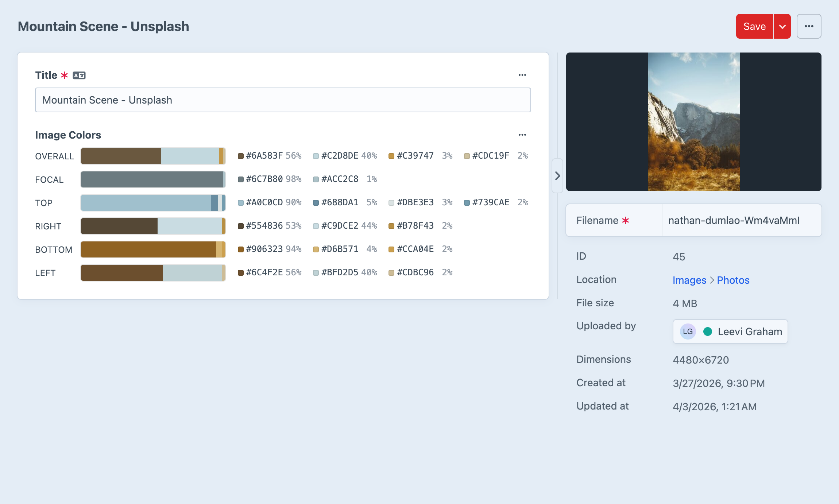
Task: Click the LG avatar badge for Leevi Graham
Action: point(688,332)
